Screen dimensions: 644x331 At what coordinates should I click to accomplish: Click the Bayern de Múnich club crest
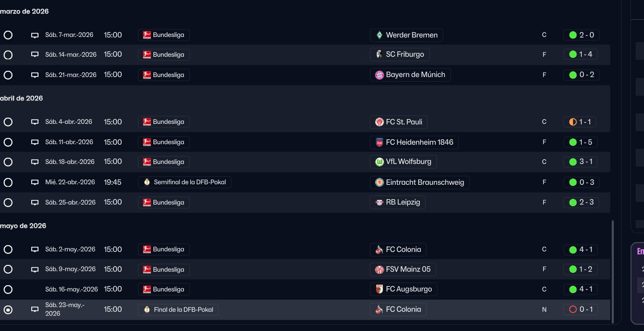379,75
